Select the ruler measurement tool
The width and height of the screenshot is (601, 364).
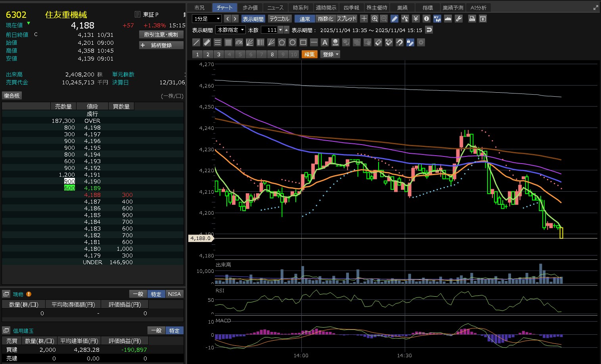click(x=207, y=42)
